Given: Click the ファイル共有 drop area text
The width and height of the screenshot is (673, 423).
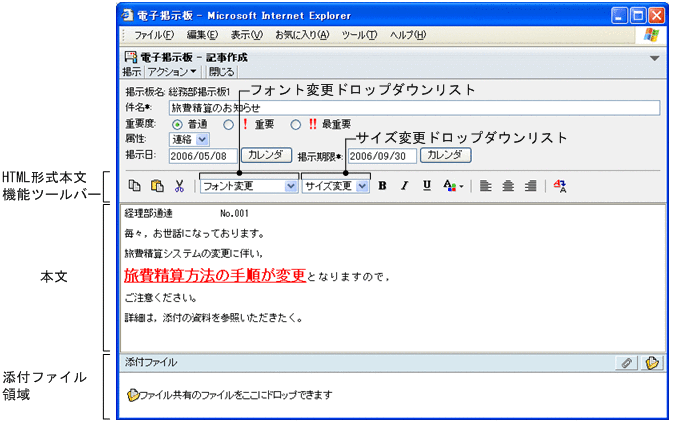Looking at the screenshot, I should pyautogui.click(x=236, y=395).
